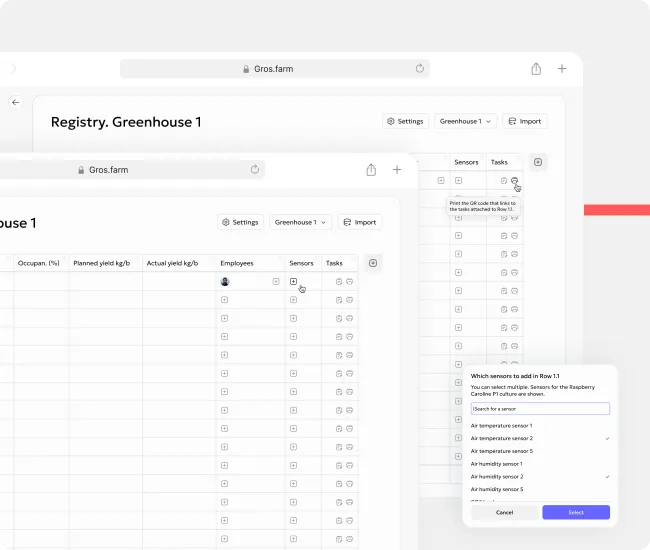Expand employee cell dropdown in first row

(275, 282)
